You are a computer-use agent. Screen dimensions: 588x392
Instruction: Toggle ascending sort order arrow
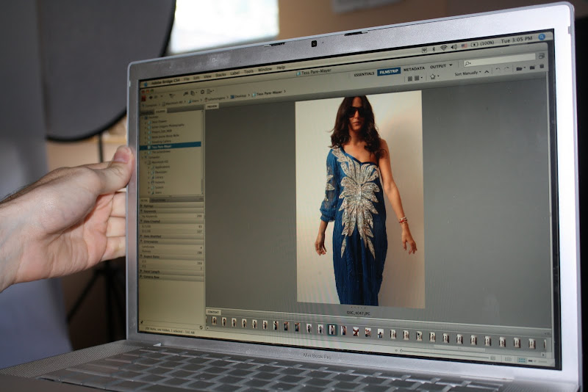(x=487, y=71)
